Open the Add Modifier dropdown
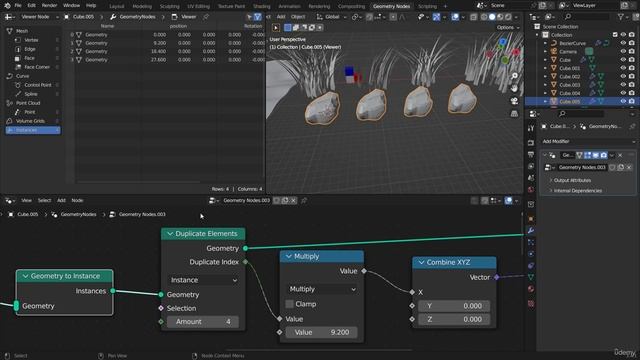The width and height of the screenshot is (640, 360). (588, 141)
